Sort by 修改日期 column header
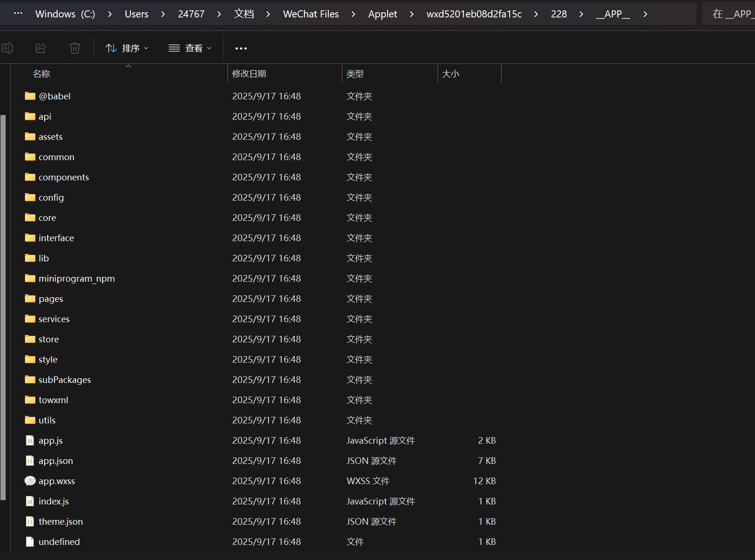The height and width of the screenshot is (560, 755). 249,74
